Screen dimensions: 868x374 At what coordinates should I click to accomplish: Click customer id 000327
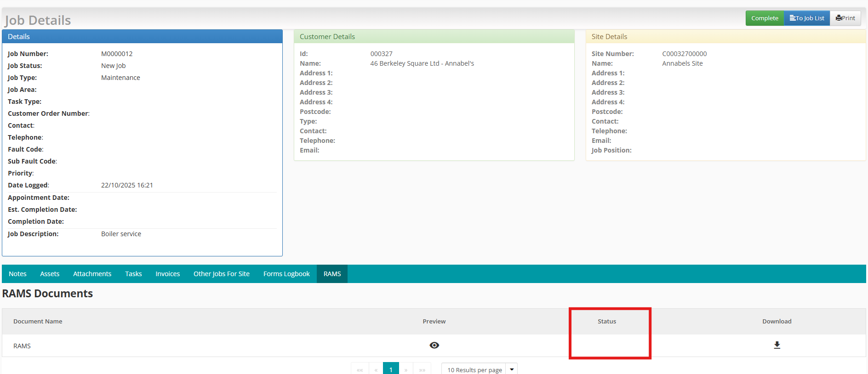click(382, 54)
